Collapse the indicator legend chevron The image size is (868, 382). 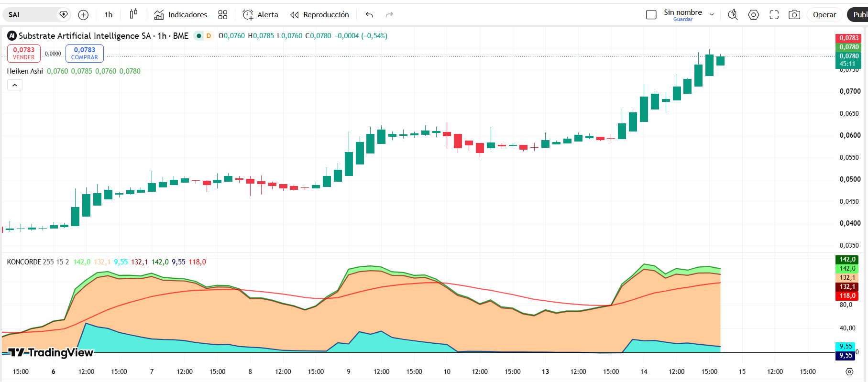pos(15,85)
